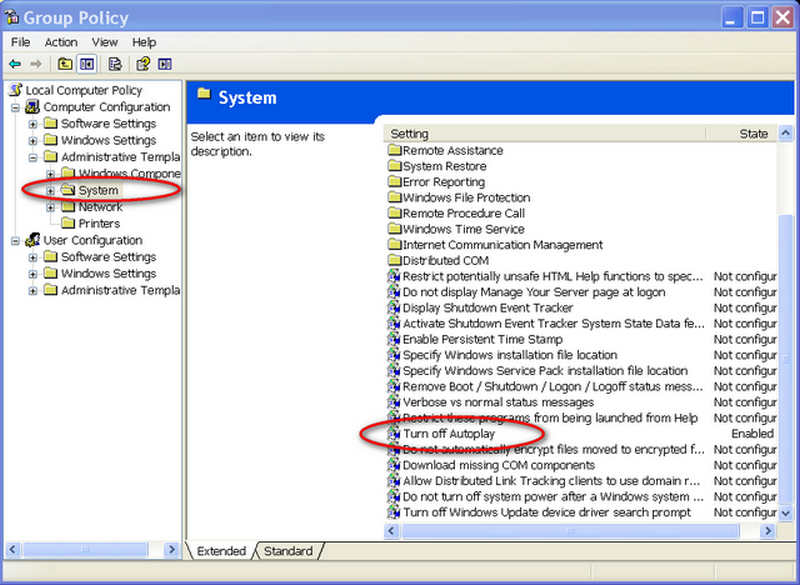
Task: Click the Error Reporting folder icon
Action: pos(395,182)
